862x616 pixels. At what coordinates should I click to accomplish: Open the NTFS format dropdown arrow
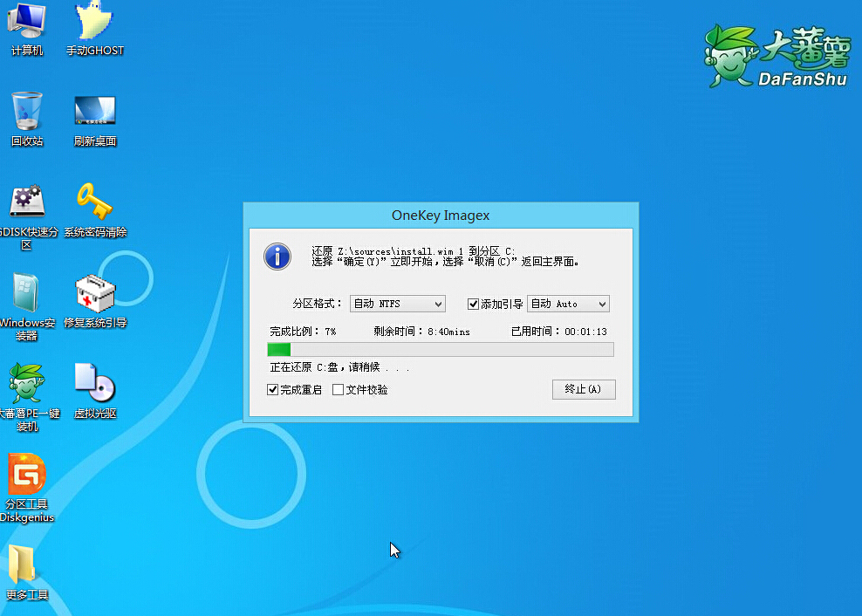tap(441, 304)
